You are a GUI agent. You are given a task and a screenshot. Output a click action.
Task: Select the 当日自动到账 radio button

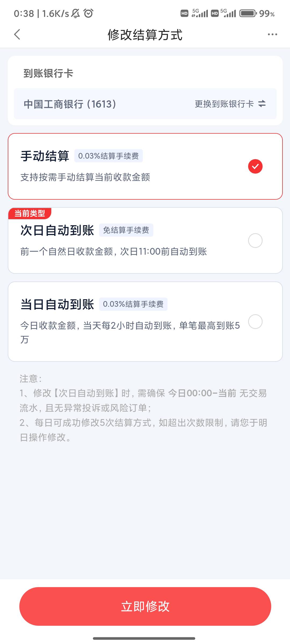click(x=255, y=321)
